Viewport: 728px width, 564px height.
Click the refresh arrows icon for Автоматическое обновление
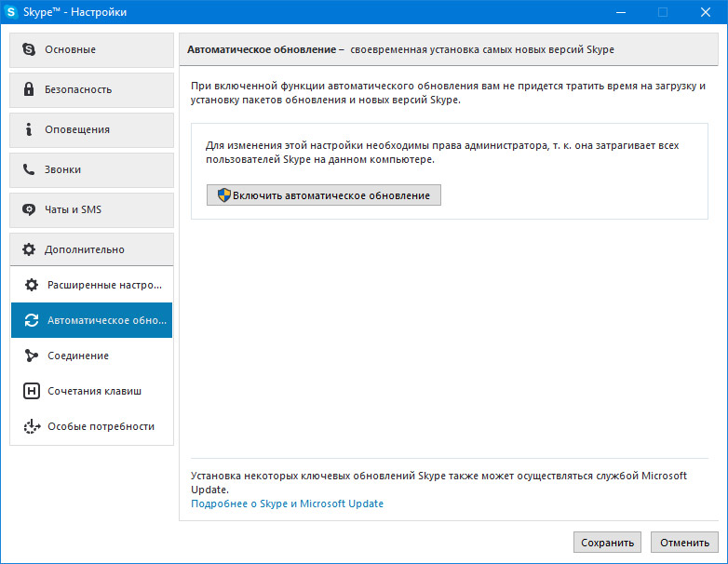[x=32, y=320]
